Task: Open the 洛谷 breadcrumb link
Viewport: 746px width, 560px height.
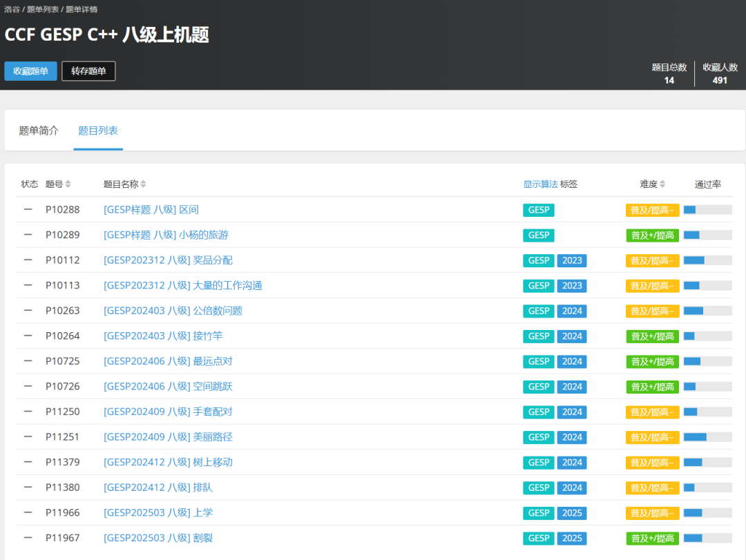Action: coord(12,10)
